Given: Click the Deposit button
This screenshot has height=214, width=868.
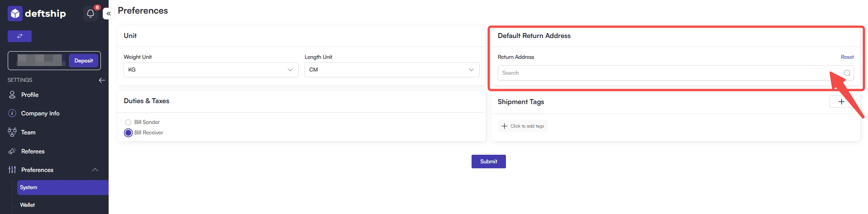Looking at the screenshot, I should [84, 61].
